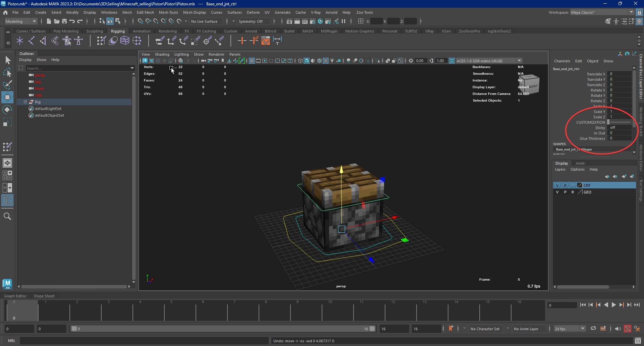Click the Create Joints shelf icon
Image resolution: width=644 pixels, height=346 pixels.
click(32, 41)
